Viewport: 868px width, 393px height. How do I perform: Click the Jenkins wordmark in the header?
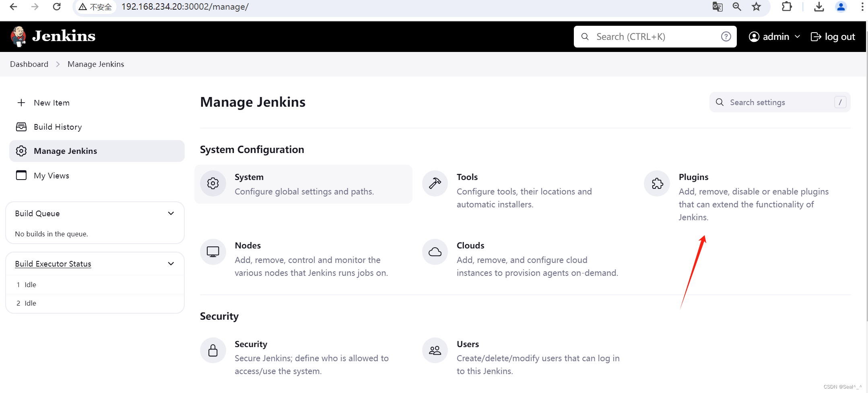[64, 36]
